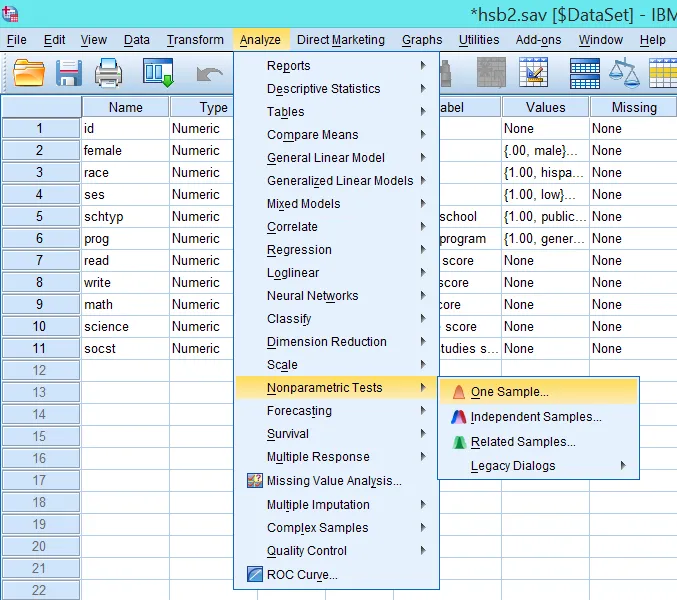Click the variable name cell 'science'
Viewport: 677px width, 600px height.
coord(125,326)
